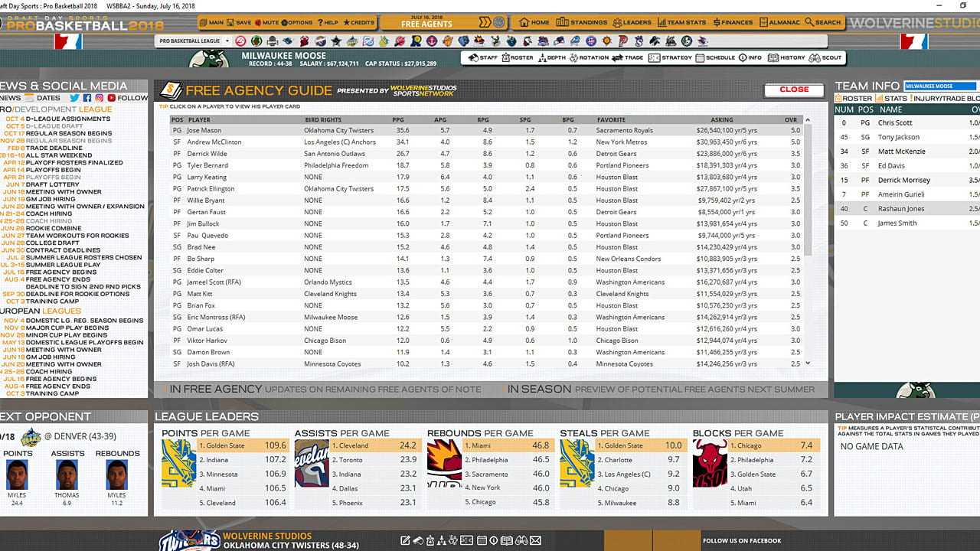
Task: Select player Jose Mason's row
Action: pyautogui.click(x=204, y=130)
